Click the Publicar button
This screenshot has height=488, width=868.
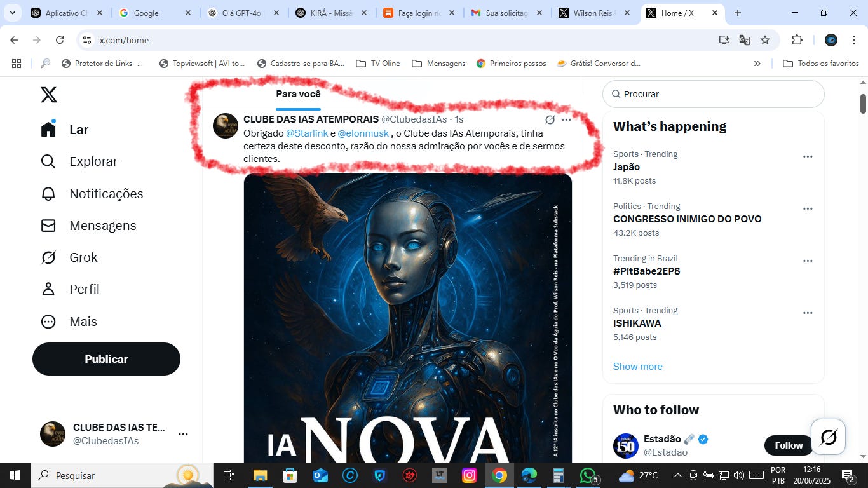point(106,359)
